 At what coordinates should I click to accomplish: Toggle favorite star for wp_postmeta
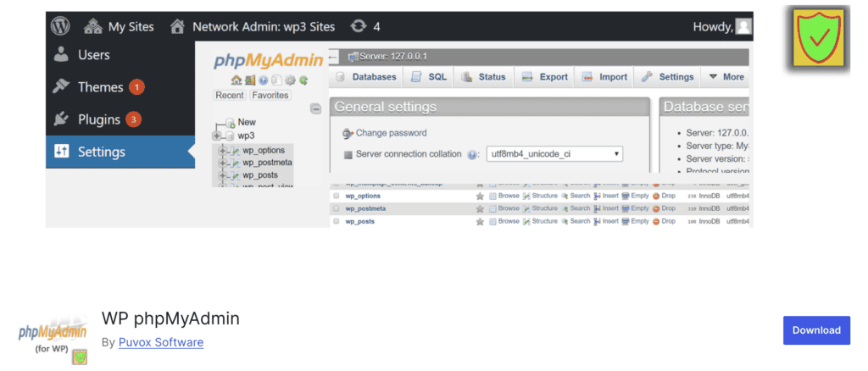(480, 208)
